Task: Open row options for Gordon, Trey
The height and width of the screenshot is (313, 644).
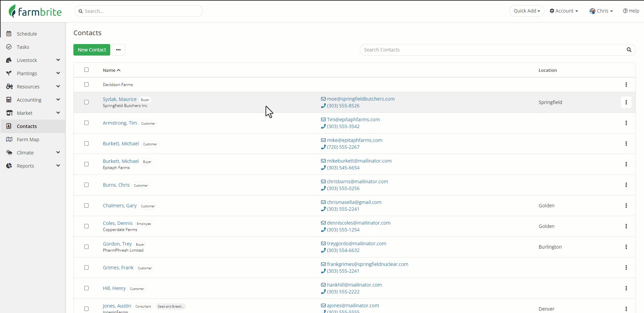Action: click(x=626, y=247)
